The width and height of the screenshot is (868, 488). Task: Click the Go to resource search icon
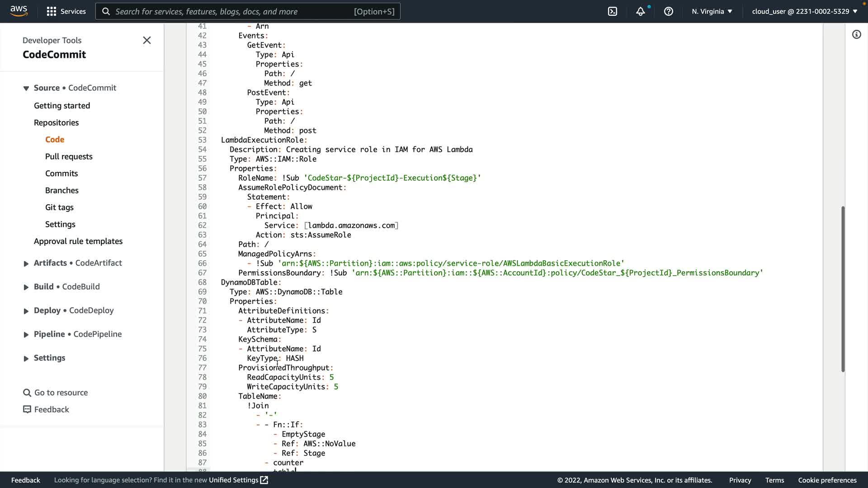click(27, 393)
